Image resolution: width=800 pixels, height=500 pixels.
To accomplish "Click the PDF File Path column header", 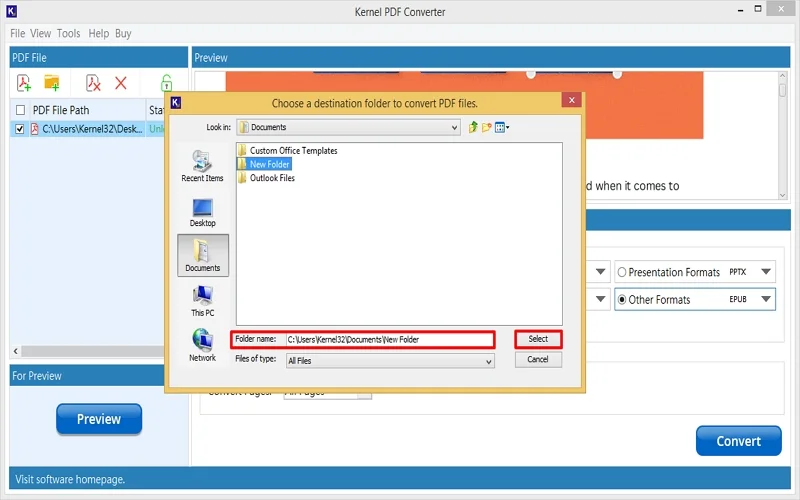I will pyautogui.click(x=61, y=110).
